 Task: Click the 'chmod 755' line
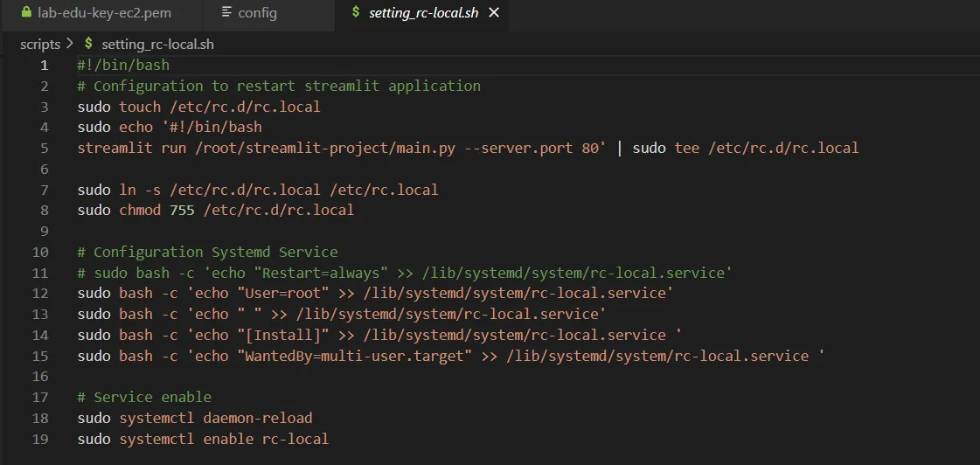pos(216,211)
